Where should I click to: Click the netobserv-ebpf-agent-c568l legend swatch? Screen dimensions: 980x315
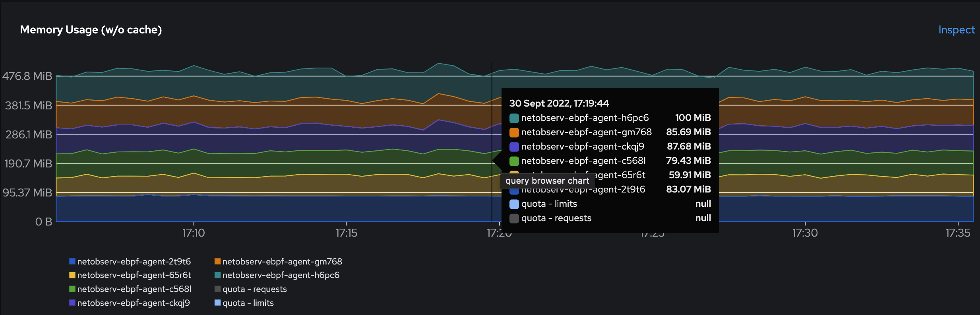pyautogui.click(x=72, y=289)
